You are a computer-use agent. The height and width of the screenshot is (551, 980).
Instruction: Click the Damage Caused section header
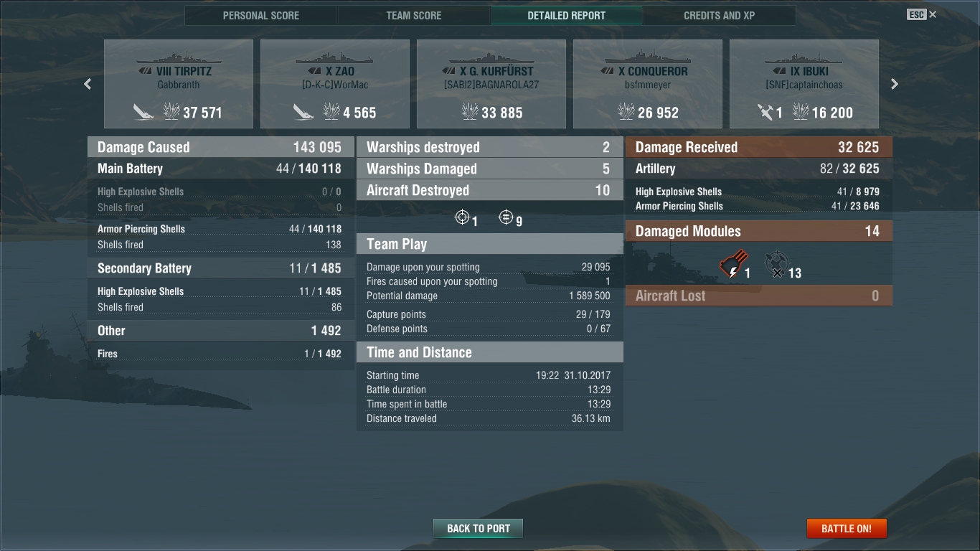[221, 147]
